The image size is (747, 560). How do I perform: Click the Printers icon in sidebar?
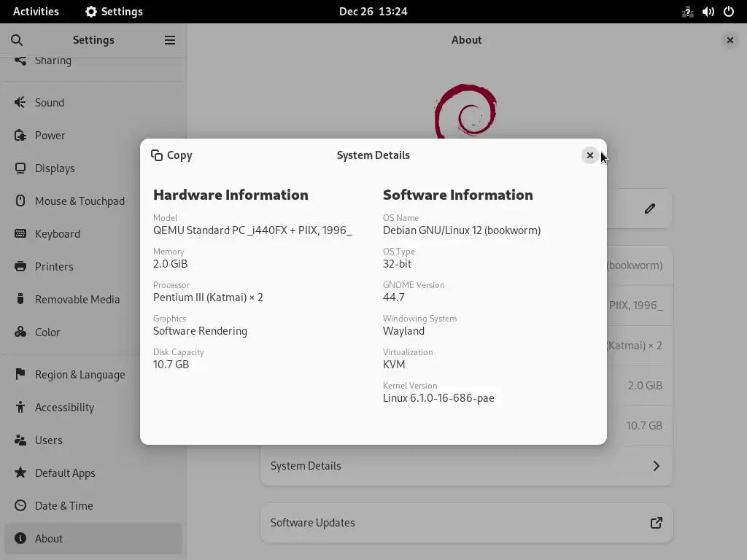pos(20,266)
